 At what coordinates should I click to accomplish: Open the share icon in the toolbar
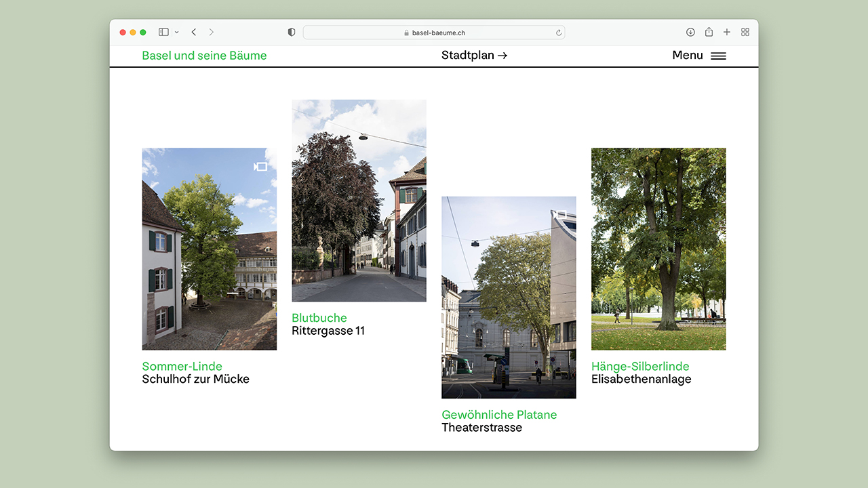tap(709, 32)
